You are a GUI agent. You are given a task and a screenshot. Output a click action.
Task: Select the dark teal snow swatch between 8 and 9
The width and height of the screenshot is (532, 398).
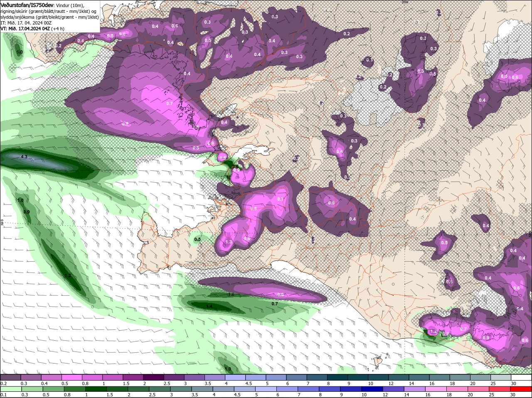pyautogui.click(x=337, y=378)
